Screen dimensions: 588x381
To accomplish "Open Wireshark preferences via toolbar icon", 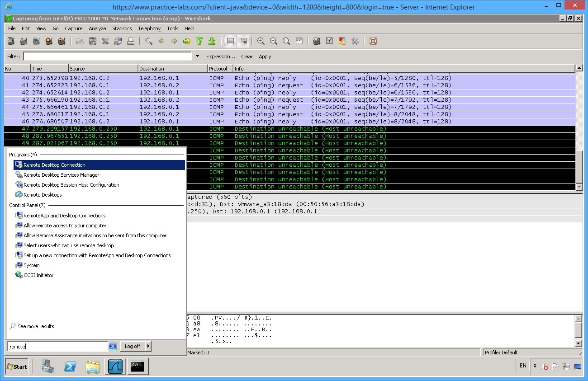I will [x=355, y=41].
